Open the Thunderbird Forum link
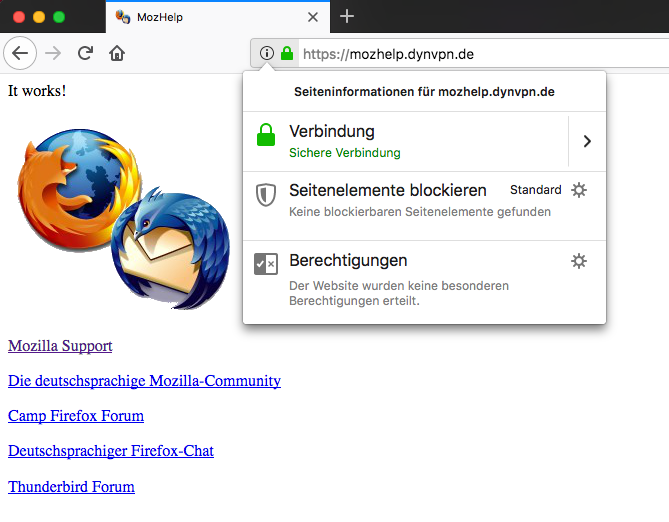Screen dimensions: 669x522 click(x=71, y=487)
